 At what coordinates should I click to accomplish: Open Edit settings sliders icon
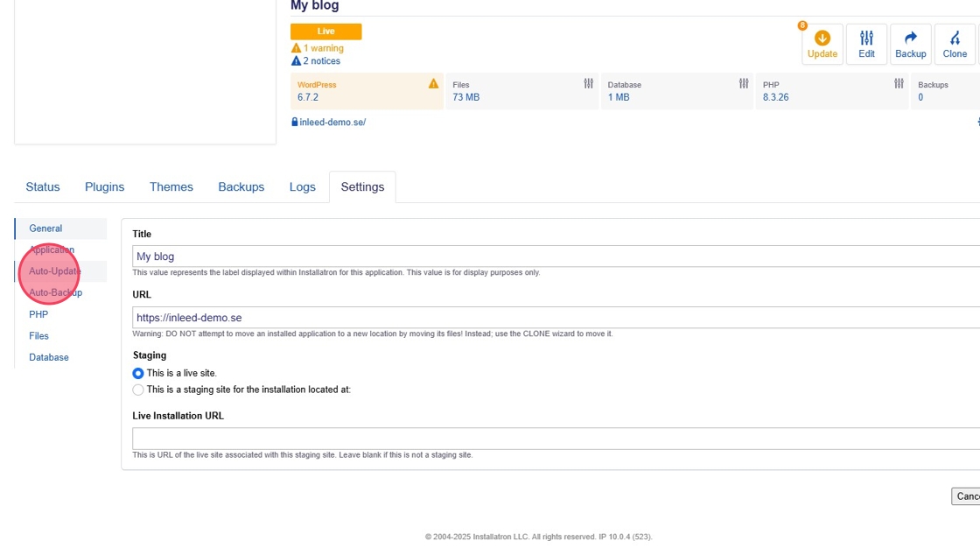tap(866, 39)
